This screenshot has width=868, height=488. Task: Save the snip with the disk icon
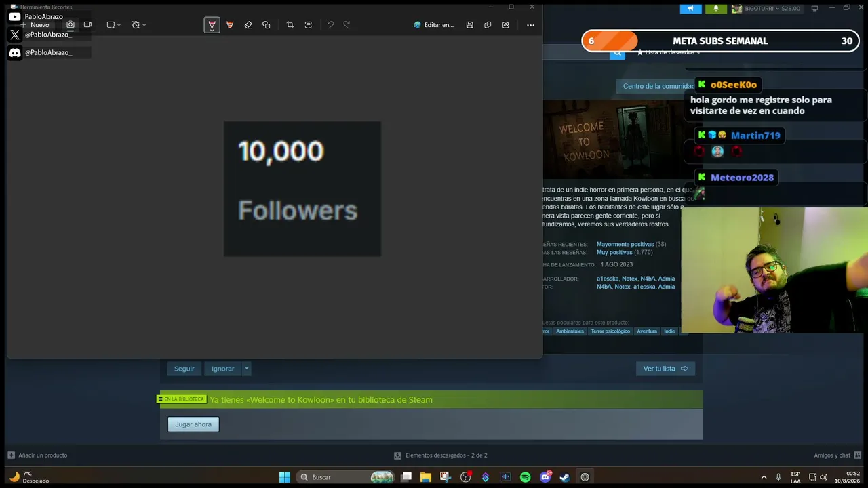tap(469, 25)
